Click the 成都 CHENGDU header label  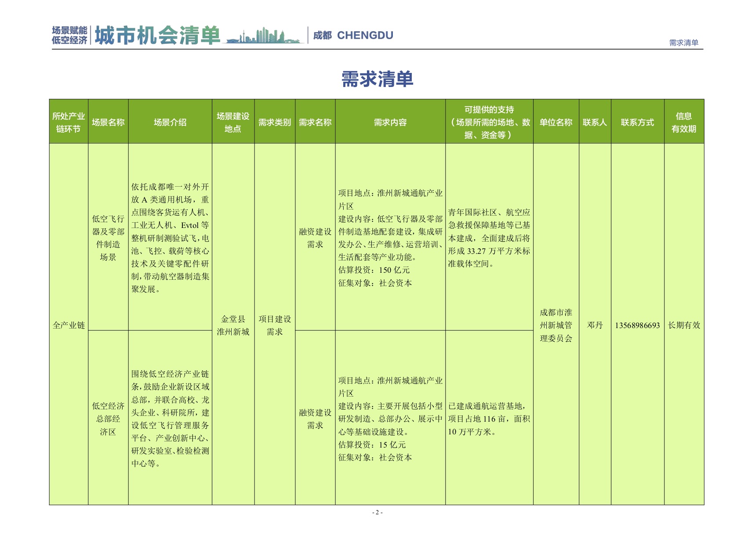pos(353,35)
